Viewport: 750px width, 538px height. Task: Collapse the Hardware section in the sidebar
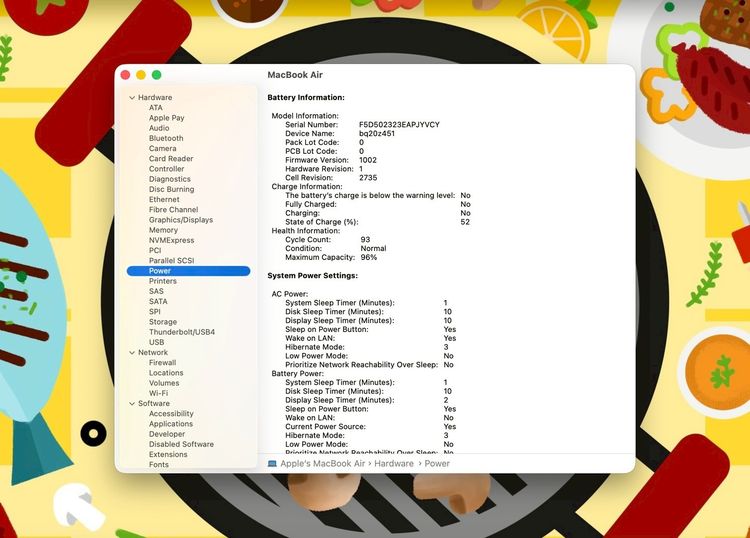[131, 98]
